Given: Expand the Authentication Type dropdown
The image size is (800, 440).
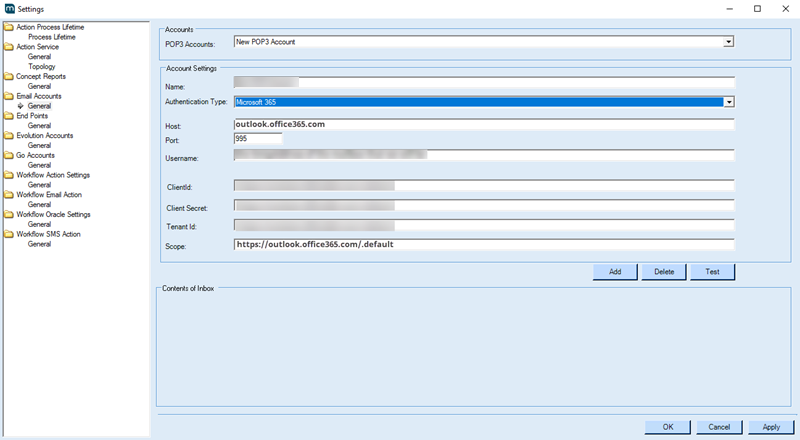Looking at the screenshot, I should [x=729, y=102].
